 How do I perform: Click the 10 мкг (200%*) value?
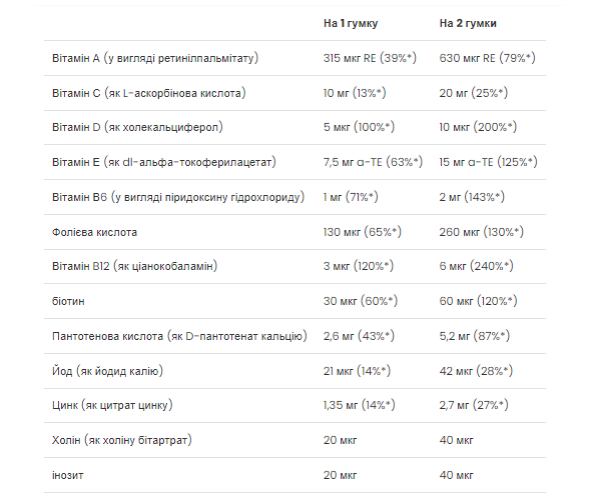[476, 128]
